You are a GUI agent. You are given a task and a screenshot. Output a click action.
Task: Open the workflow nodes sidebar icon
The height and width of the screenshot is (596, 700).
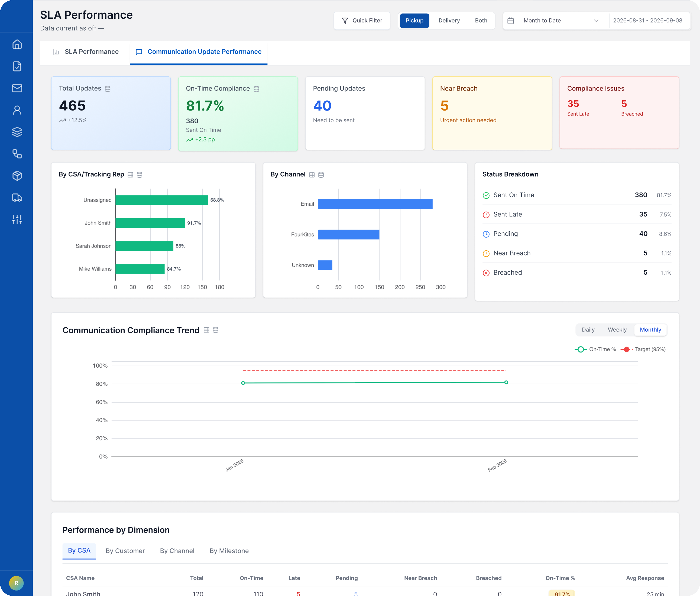[x=17, y=154]
